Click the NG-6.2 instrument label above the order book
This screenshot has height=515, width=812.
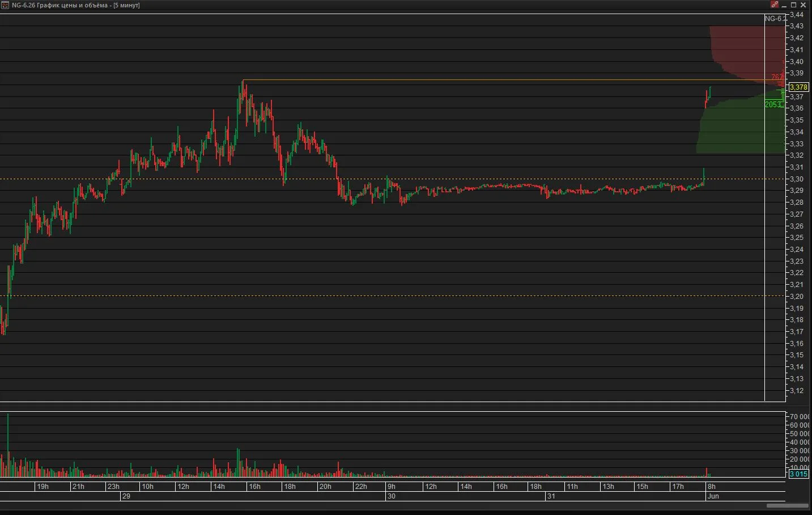point(775,19)
